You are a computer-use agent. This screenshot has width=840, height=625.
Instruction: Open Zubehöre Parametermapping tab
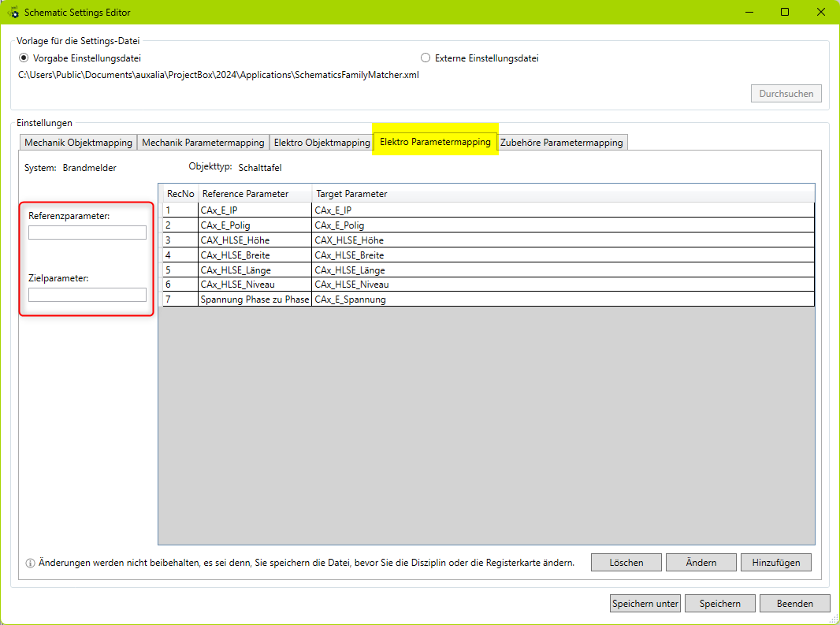tap(561, 143)
